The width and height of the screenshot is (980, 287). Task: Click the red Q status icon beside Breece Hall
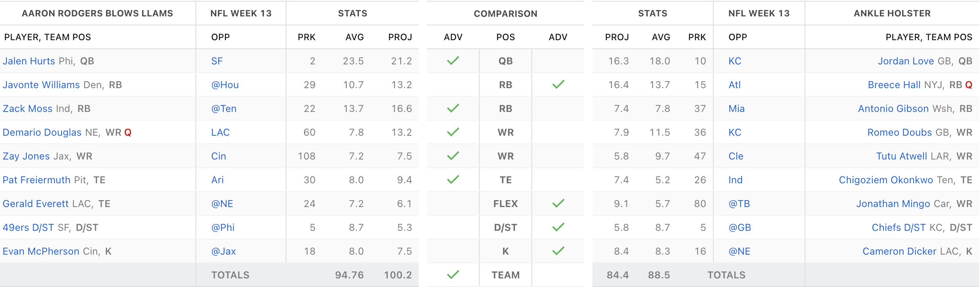point(969,85)
